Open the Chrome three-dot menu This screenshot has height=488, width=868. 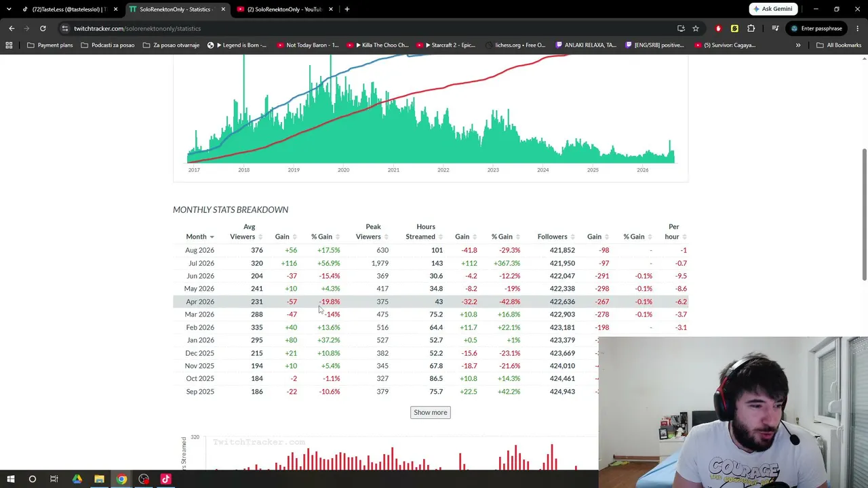[858, 28]
